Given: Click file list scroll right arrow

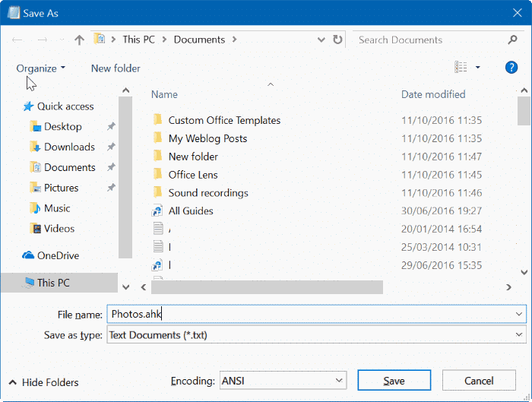Looking at the screenshot, I should click(x=508, y=287).
